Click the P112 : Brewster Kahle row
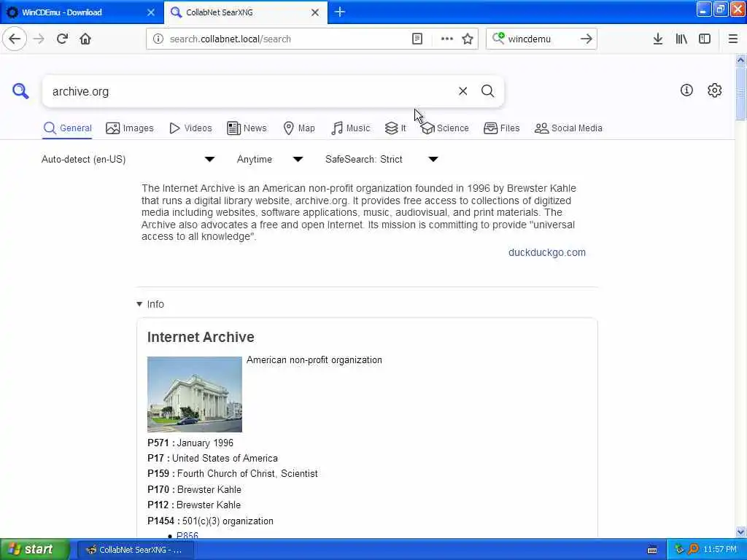Viewport: 747px width, 560px height. 194,505
